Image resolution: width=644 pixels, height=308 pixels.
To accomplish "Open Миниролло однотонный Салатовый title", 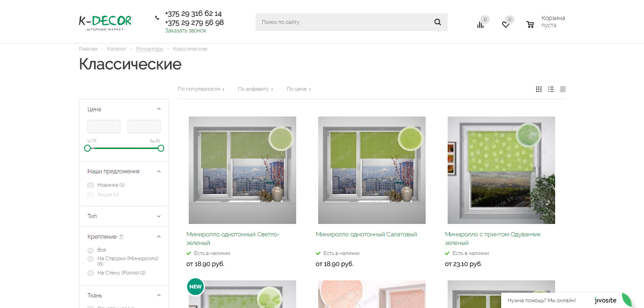I will [x=366, y=234].
